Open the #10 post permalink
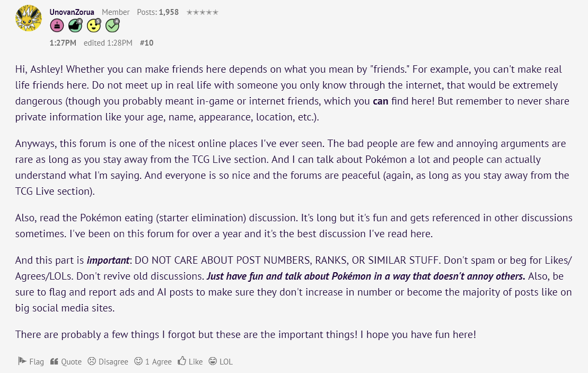 [x=147, y=43]
